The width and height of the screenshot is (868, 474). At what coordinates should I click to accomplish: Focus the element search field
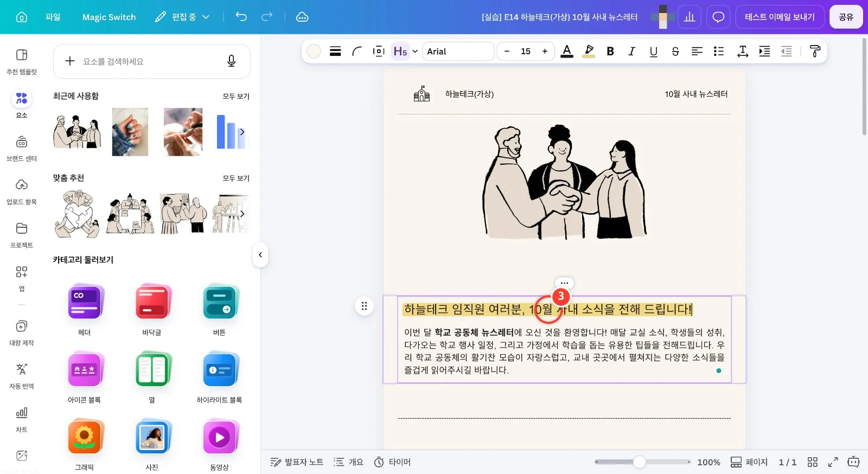point(152,61)
